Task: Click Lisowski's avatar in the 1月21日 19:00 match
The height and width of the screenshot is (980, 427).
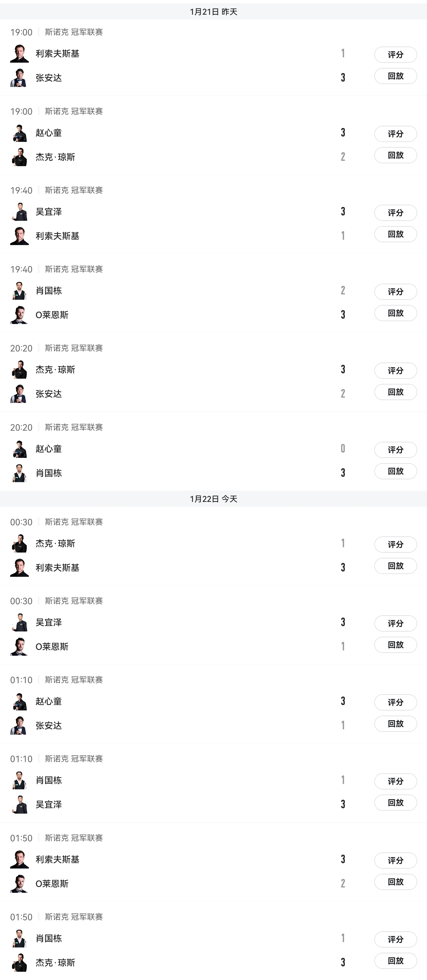Action: click(19, 54)
